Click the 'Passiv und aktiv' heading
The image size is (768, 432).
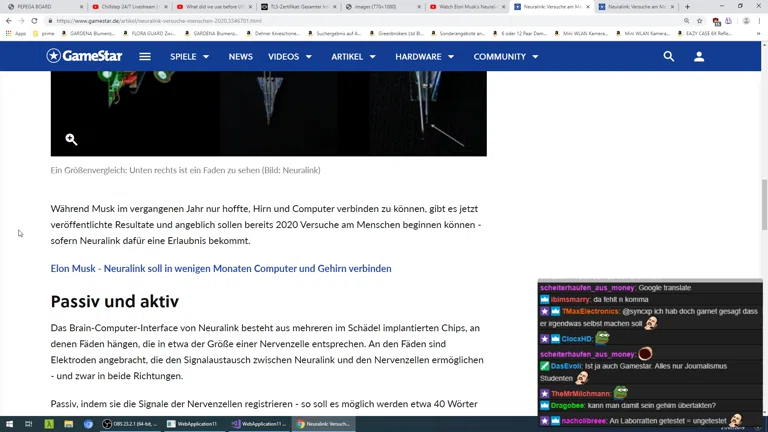click(x=115, y=301)
